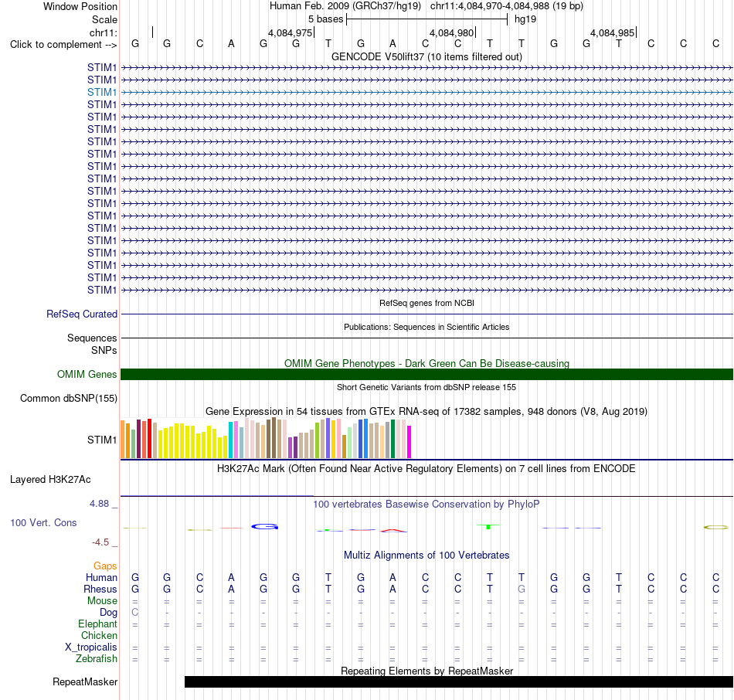Click the 'Scale' label
The height and width of the screenshot is (700, 734).
(x=104, y=19)
